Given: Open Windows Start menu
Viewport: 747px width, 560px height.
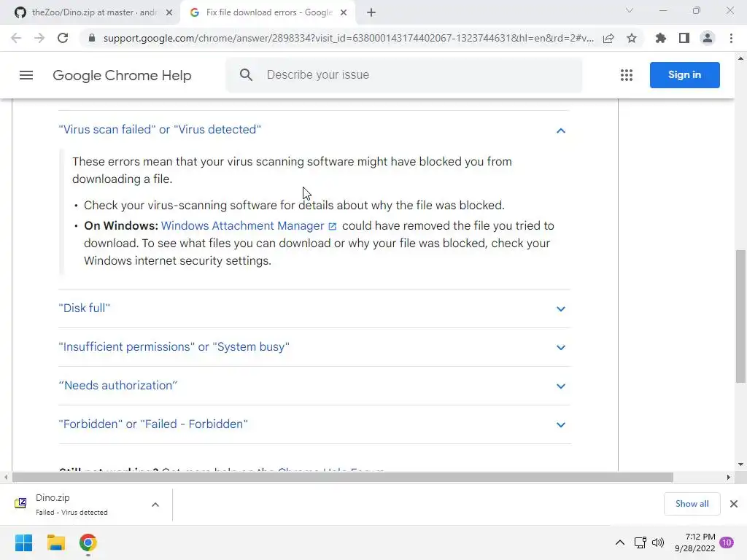Looking at the screenshot, I should click(23, 542).
